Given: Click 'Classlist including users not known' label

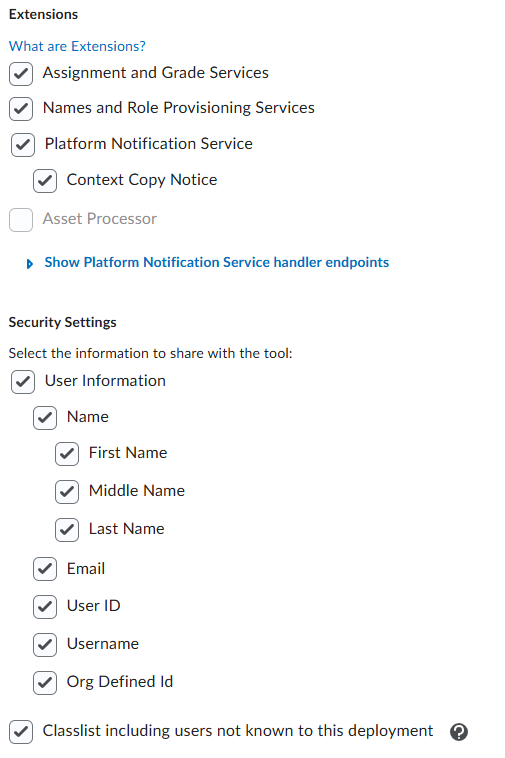Looking at the screenshot, I should [238, 731].
